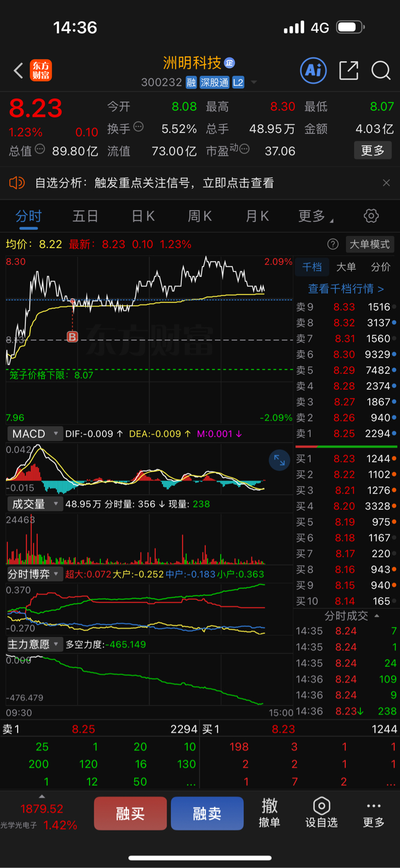
Task: Select the 买10 row at 8.14
Action: pos(346,601)
